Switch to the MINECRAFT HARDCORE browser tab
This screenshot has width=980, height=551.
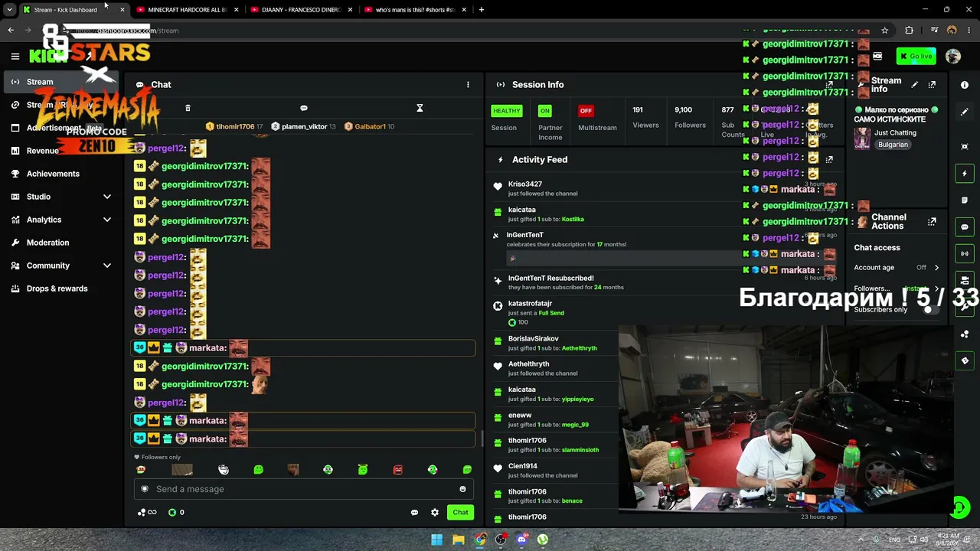(188, 10)
